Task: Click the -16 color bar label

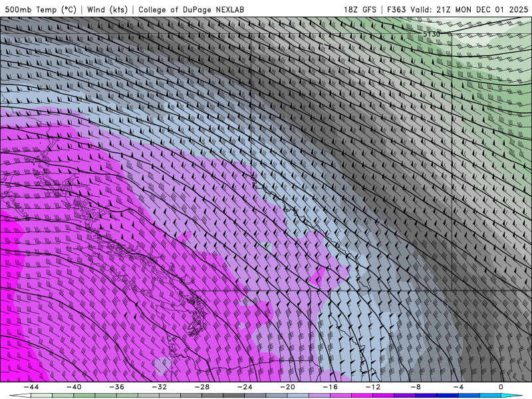Action: tap(330, 387)
